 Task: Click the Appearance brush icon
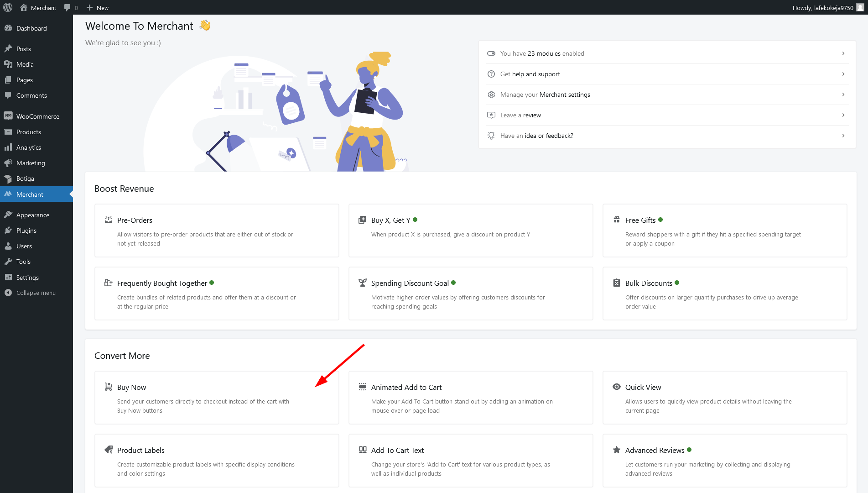click(x=8, y=215)
